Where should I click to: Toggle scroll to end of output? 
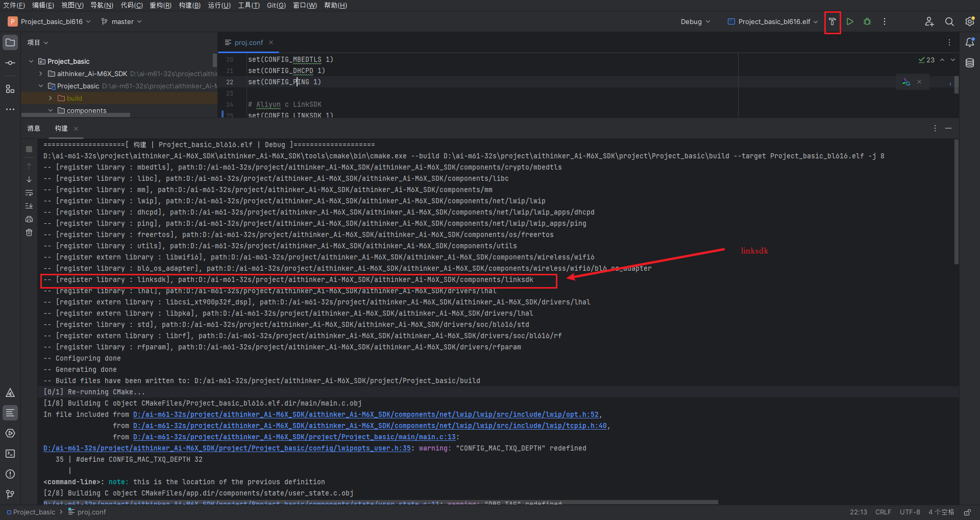pos(29,206)
